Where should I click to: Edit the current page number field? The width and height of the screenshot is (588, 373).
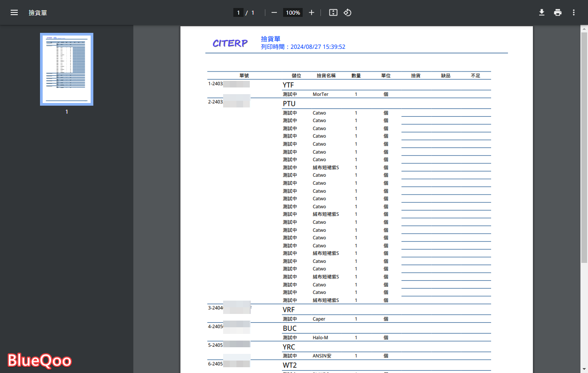[x=238, y=12]
